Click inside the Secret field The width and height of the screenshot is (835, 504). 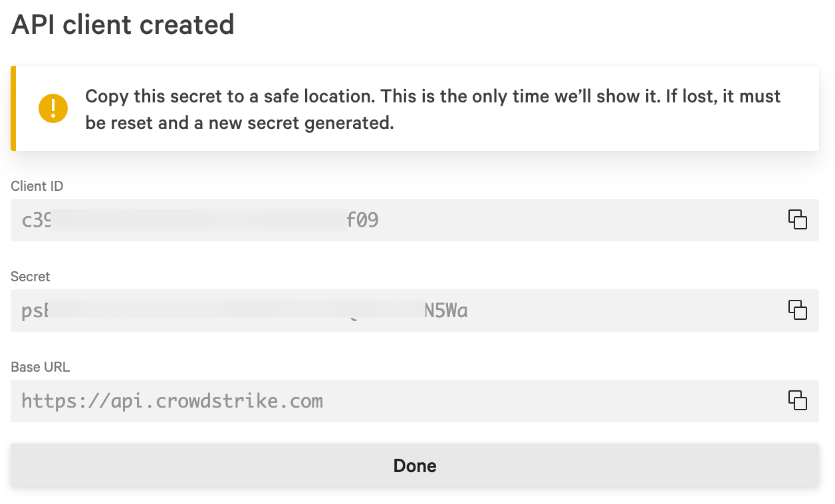(x=415, y=311)
